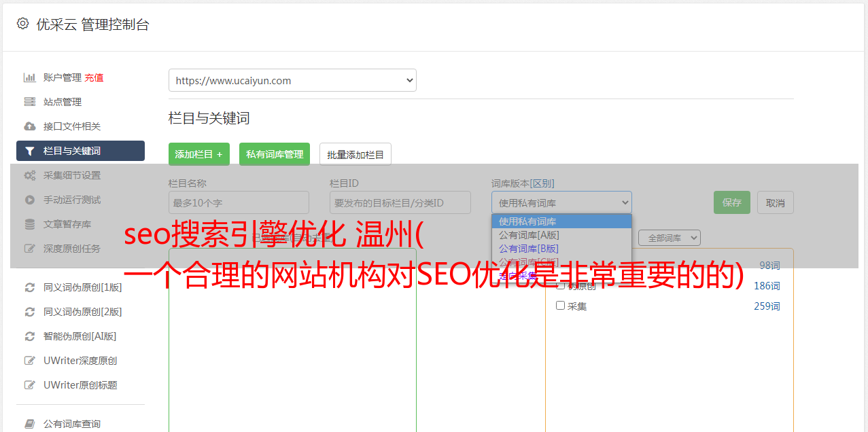Open 手动运行测试 page

[72, 200]
